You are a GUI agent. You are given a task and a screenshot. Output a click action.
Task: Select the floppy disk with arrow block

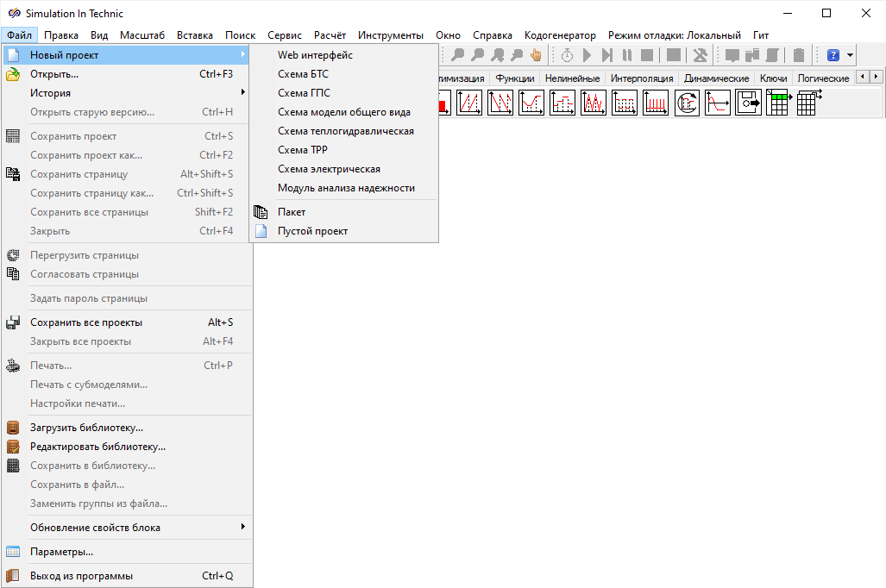pyautogui.click(x=748, y=103)
